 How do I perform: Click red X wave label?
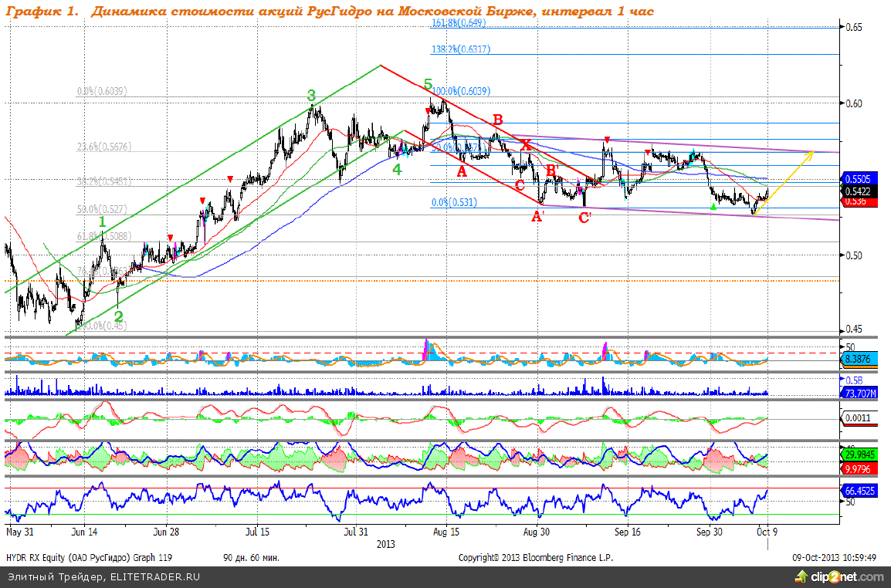coord(526,144)
